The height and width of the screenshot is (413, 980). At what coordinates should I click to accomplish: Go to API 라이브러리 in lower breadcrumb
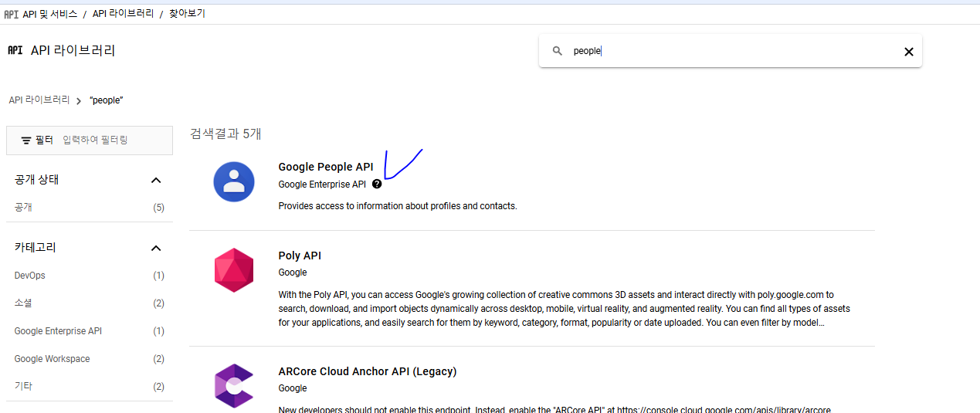pos(39,100)
